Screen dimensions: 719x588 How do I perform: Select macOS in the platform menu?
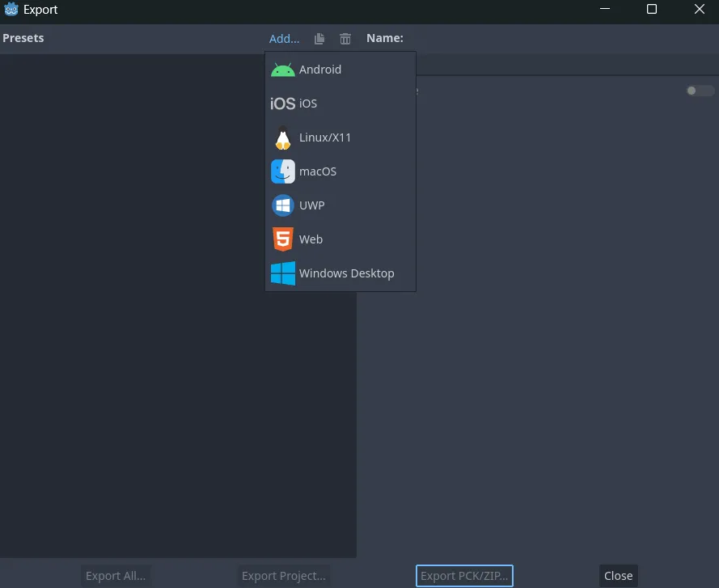340,171
